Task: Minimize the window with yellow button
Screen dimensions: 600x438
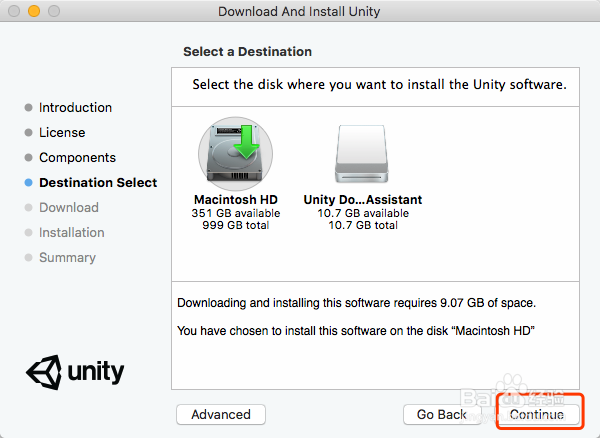Action: pos(34,11)
